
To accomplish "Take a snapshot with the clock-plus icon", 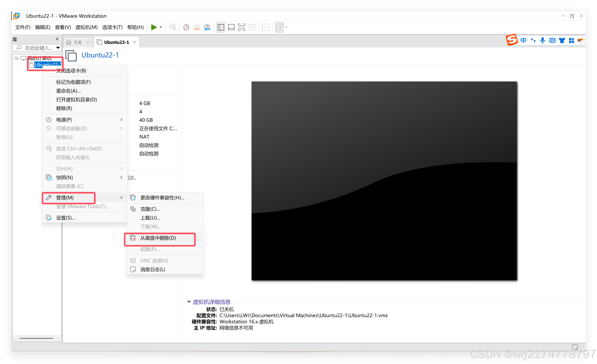I will pyautogui.click(x=186, y=27).
